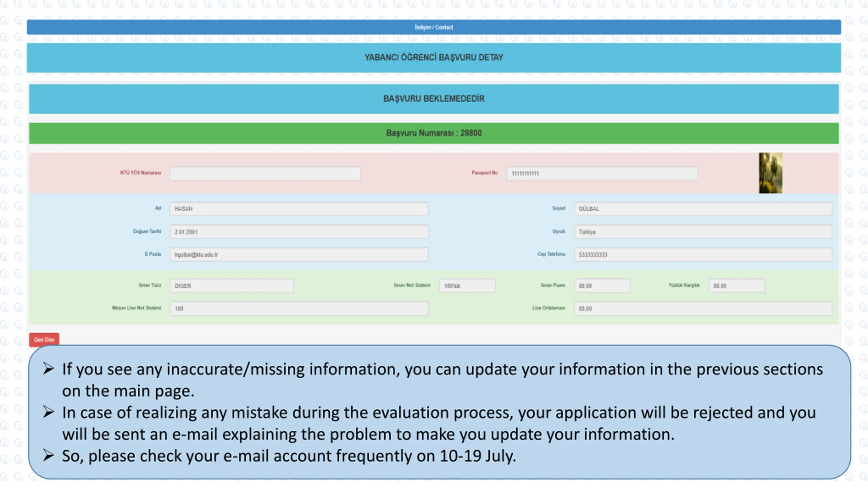The width and height of the screenshot is (868, 488).
Task: Click the Sınav Not Sistemi field
Action: pos(467,286)
